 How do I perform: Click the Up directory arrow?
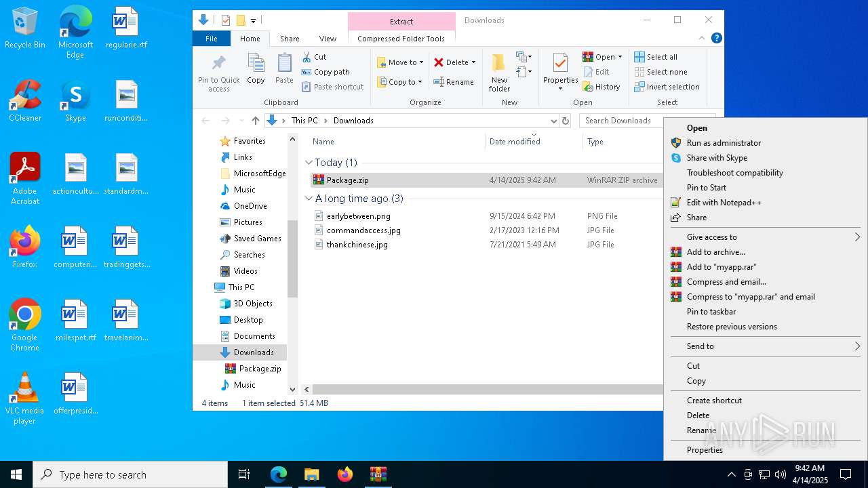tap(255, 121)
